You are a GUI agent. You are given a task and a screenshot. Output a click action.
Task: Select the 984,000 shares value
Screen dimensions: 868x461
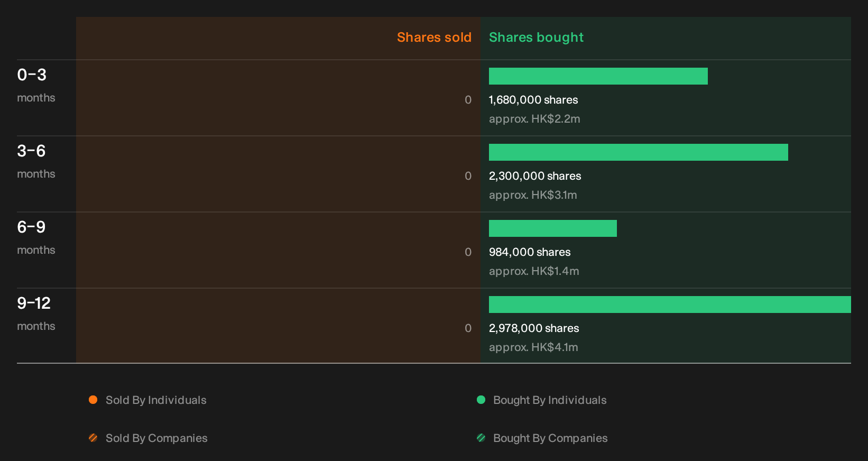[530, 252]
